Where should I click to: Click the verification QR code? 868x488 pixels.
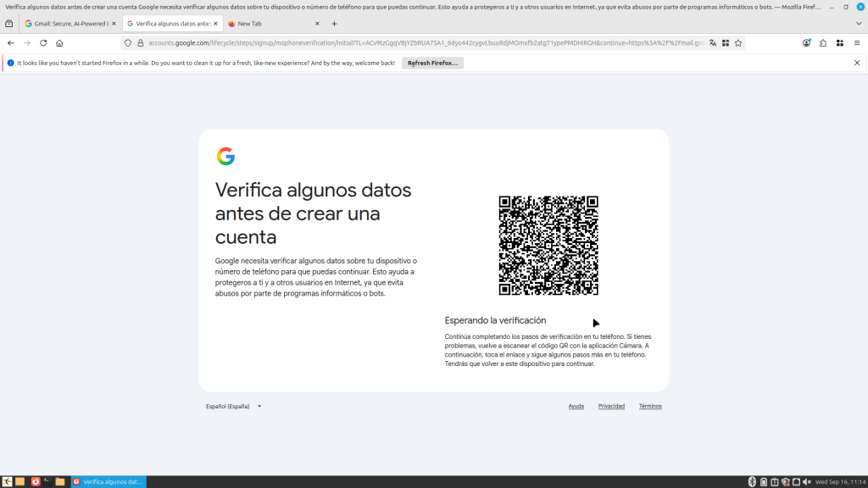pyautogui.click(x=548, y=245)
